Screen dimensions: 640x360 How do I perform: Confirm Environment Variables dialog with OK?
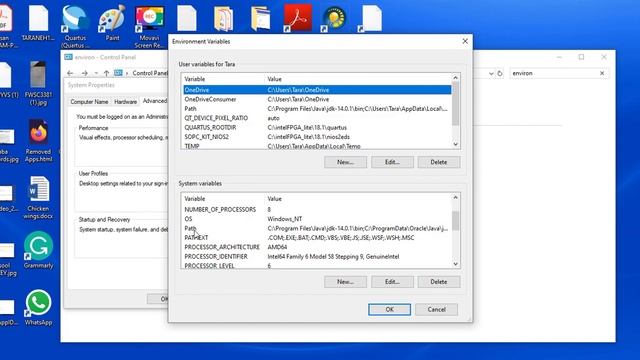[x=389, y=309]
